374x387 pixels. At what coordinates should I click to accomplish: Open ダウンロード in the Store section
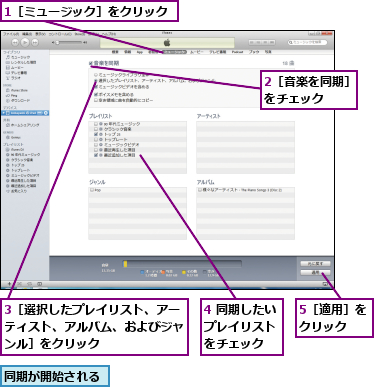pyautogui.click(x=18, y=100)
